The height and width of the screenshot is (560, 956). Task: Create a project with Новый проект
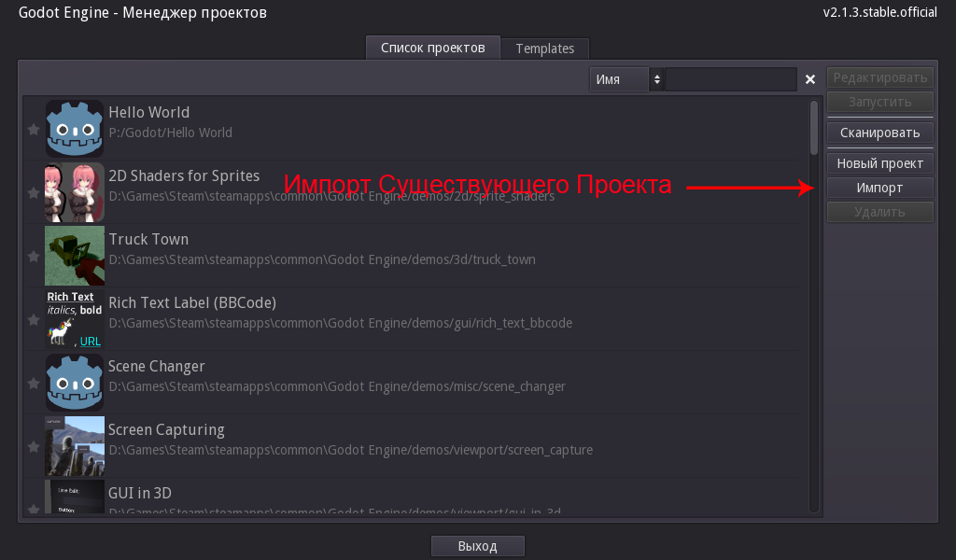click(x=879, y=163)
